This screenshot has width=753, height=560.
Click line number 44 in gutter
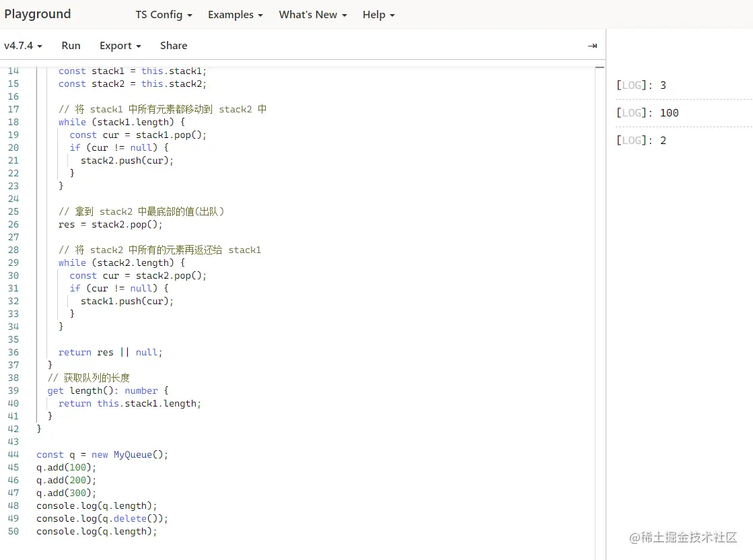point(13,454)
